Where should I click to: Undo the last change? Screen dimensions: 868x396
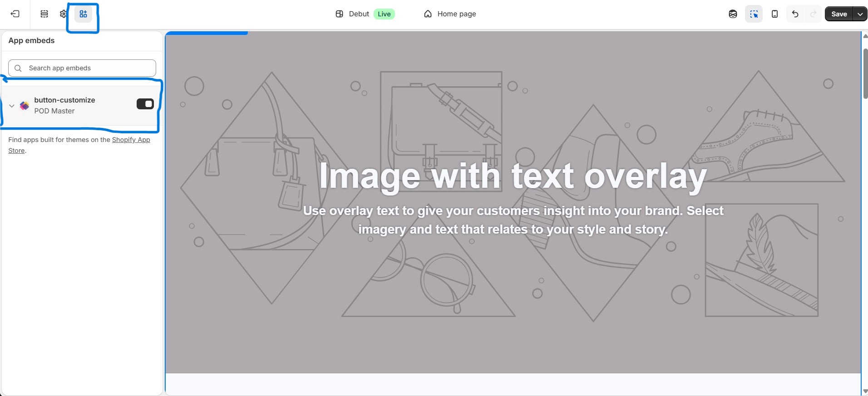click(795, 14)
